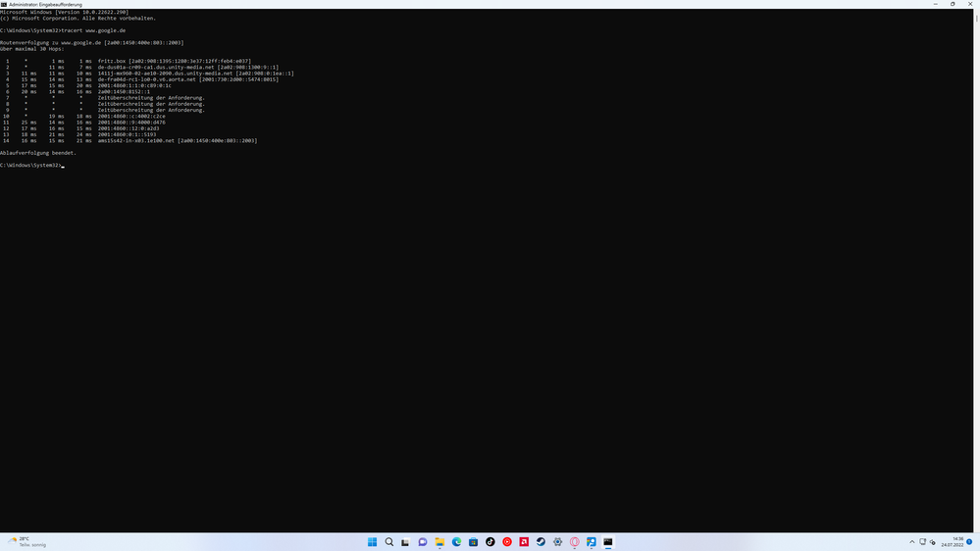
Task: Open the clock showing 14:36 and date
Action: click(x=953, y=541)
